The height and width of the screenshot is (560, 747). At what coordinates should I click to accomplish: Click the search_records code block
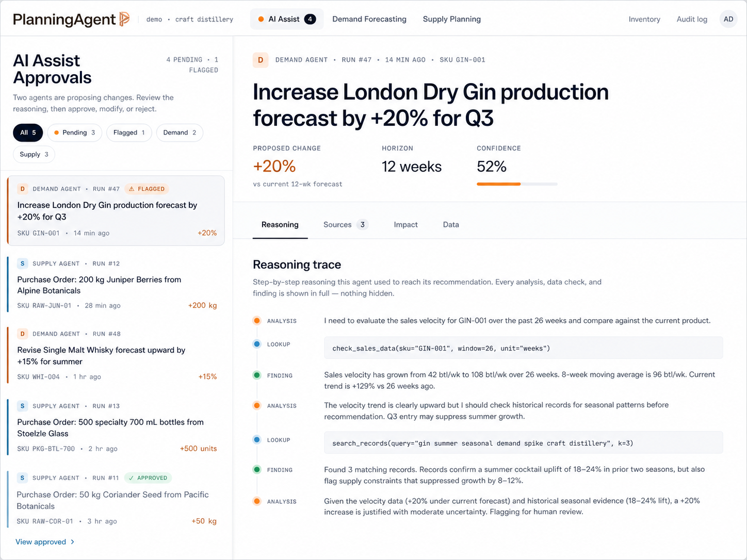(524, 443)
